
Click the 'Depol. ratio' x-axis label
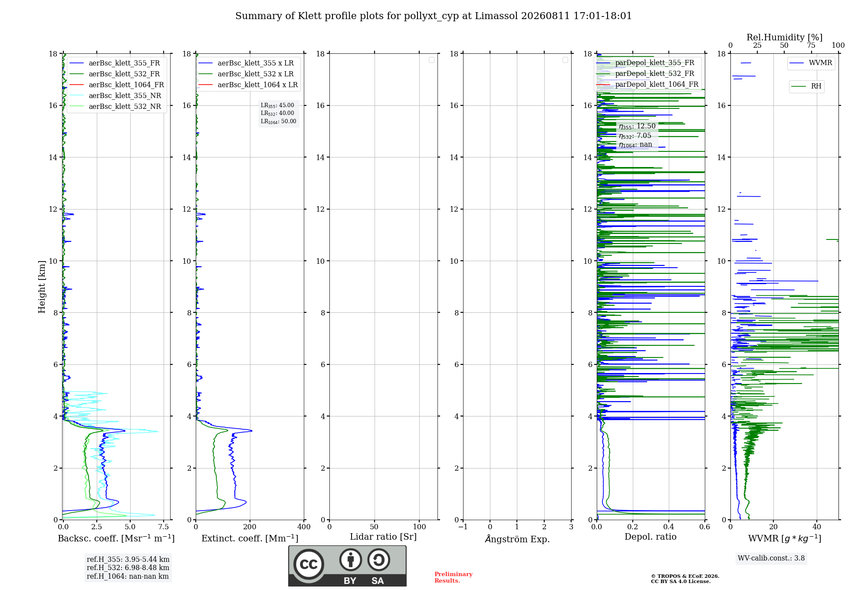coord(651,537)
